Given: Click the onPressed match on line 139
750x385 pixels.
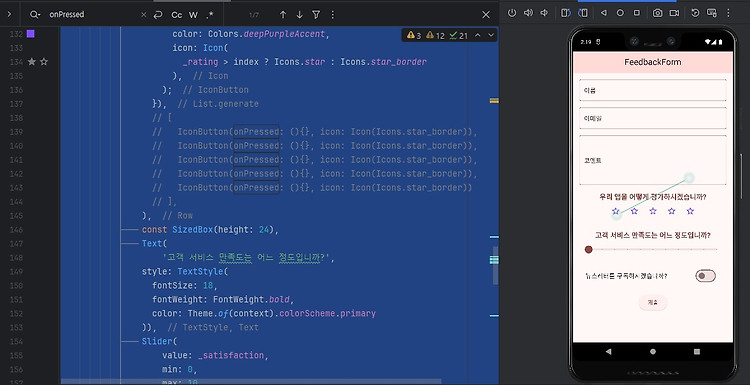Looking at the screenshot, I should 256,132.
